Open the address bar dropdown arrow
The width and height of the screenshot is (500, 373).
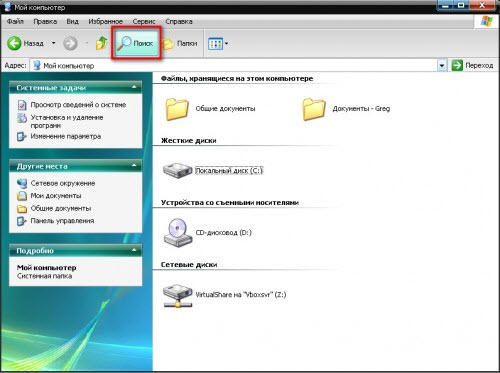tap(442, 66)
